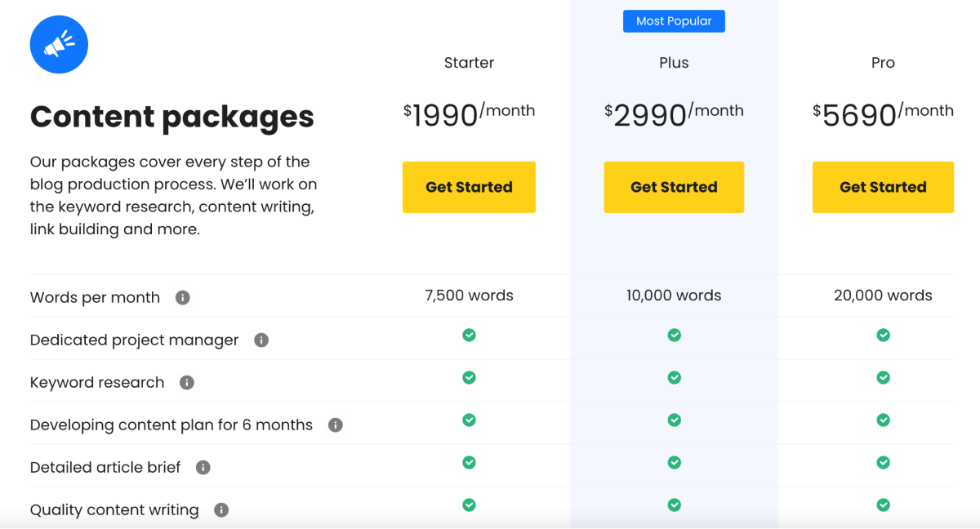This screenshot has height=529, width=980.
Task: Click Plus checkmark for content plan row
Action: pos(674,420)
